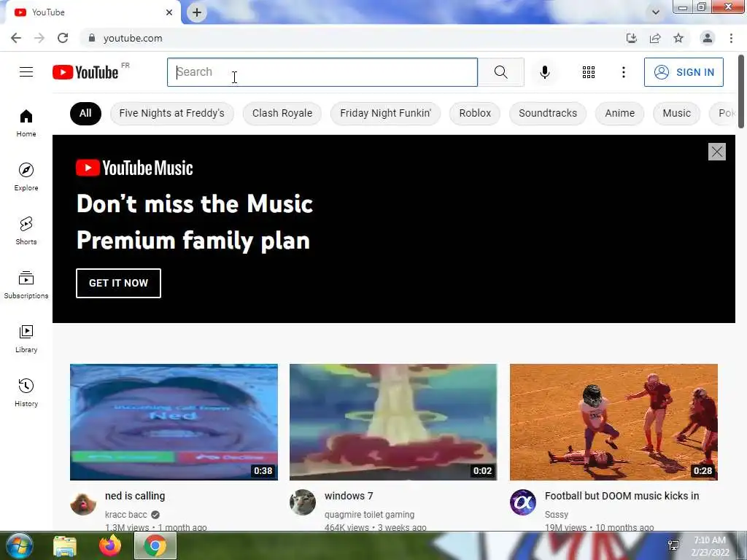Open the kracc bacc channel avatar
The height and width of the screenshot is (560, 747).
83,502
